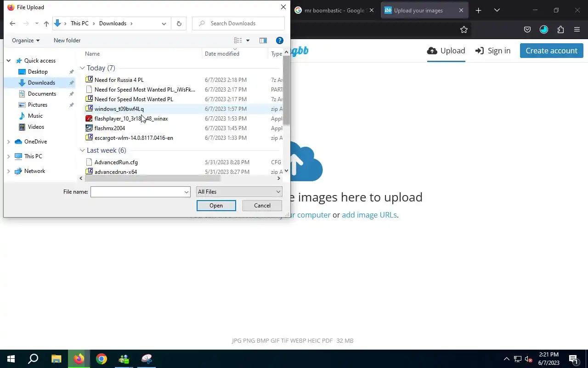Click add image URLs link
This screenshot has width=588, height=368.
coord(369,215)
